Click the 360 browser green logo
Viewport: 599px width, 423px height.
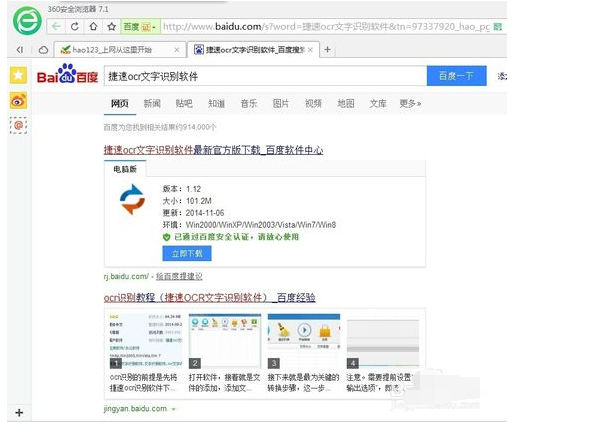[27, 20]
